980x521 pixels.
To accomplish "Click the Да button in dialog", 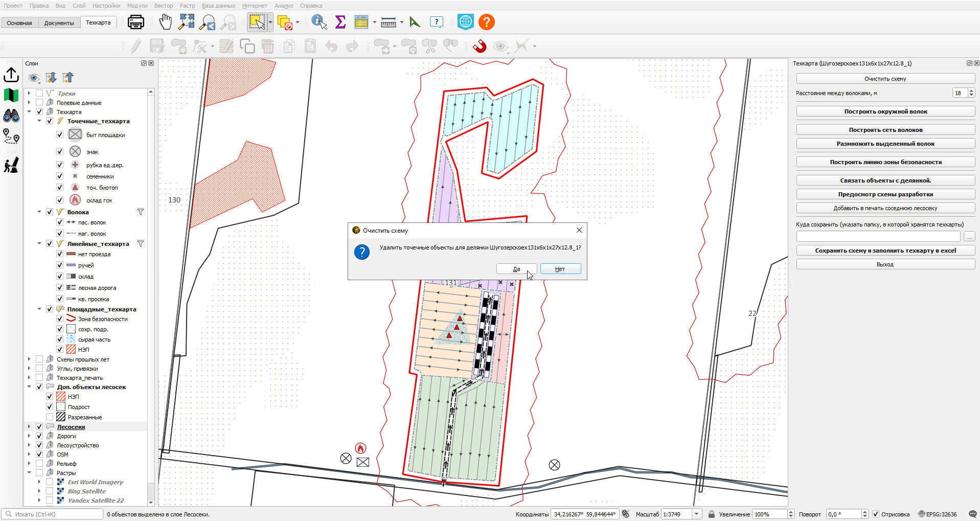I will click(516, 269).
